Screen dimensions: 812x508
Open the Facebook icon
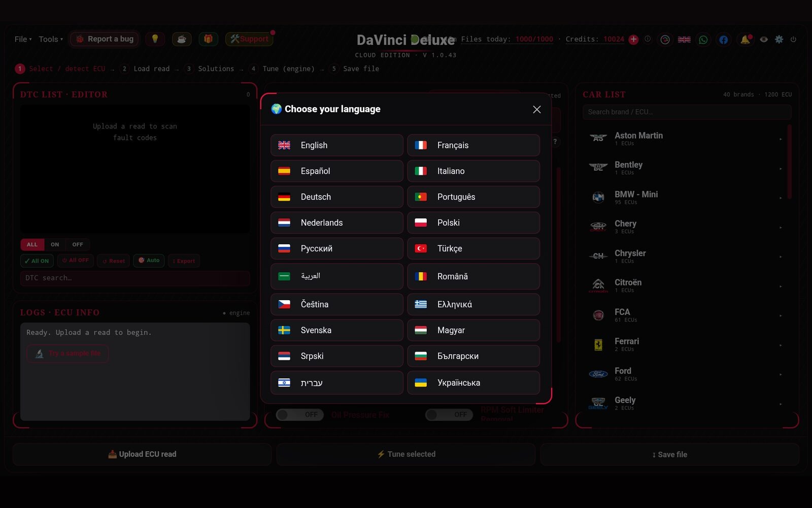coord(724,39)
